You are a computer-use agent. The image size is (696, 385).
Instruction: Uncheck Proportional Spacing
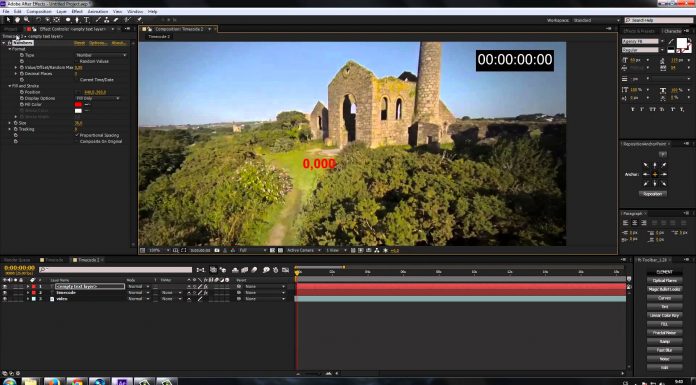click(x=77, y=135)
